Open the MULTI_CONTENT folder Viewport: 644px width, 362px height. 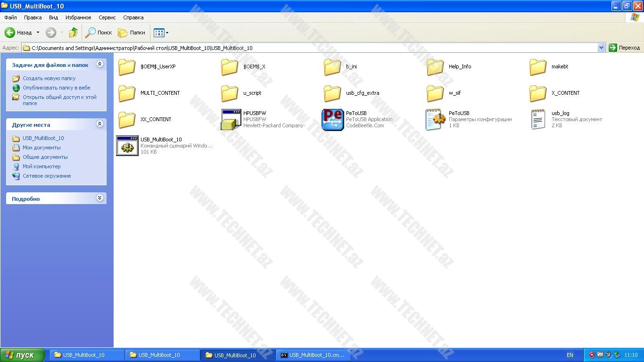(x=127, y=93)
